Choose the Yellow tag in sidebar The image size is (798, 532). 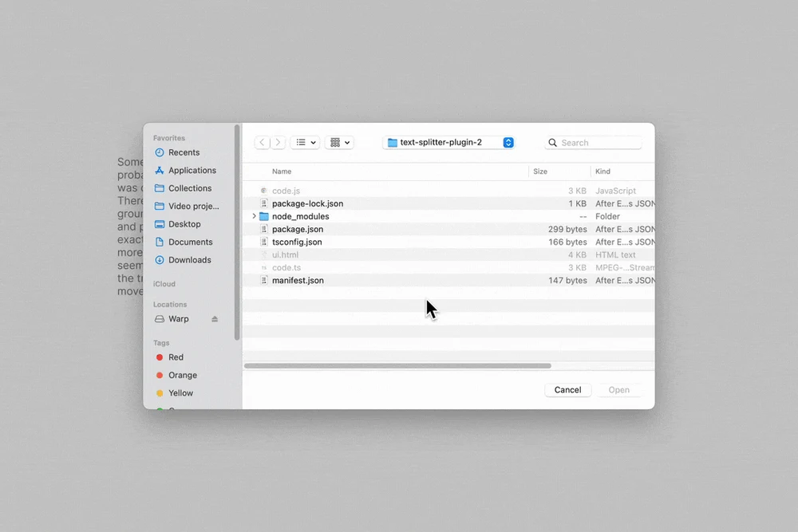click(x=180, y=393)
